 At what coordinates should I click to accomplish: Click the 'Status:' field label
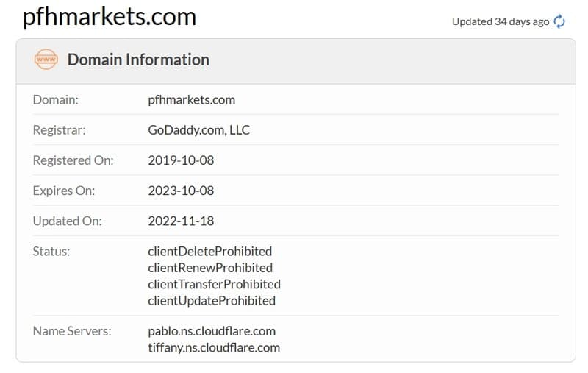51,252
